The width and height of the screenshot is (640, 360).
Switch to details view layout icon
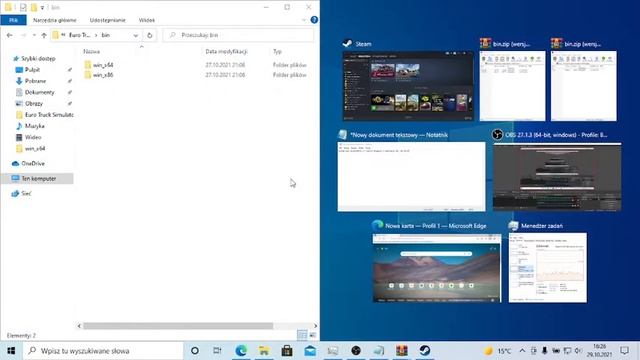302,335
